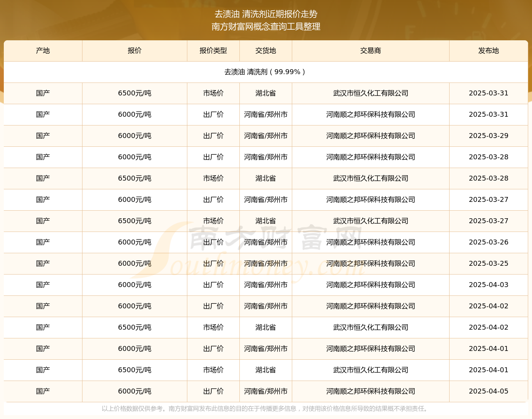Click 2025-04-01 date in the 河南顺之邦 row
Screen dimensions: 532x419
coord(489,349)
